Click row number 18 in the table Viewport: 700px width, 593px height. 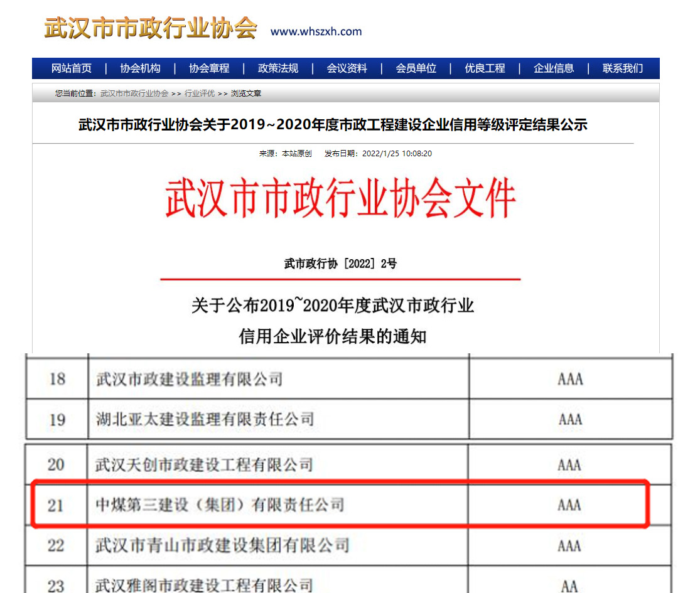tap(57, 379)
